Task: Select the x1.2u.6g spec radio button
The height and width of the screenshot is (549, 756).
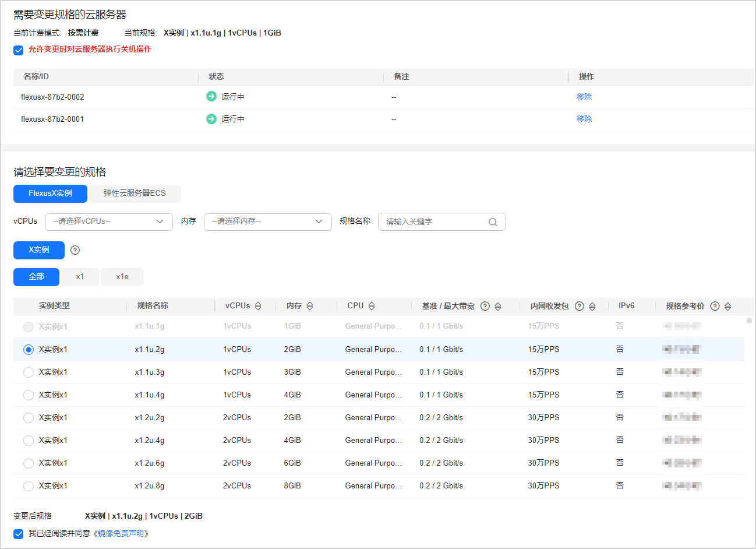Action: click(x=29, y=463)
